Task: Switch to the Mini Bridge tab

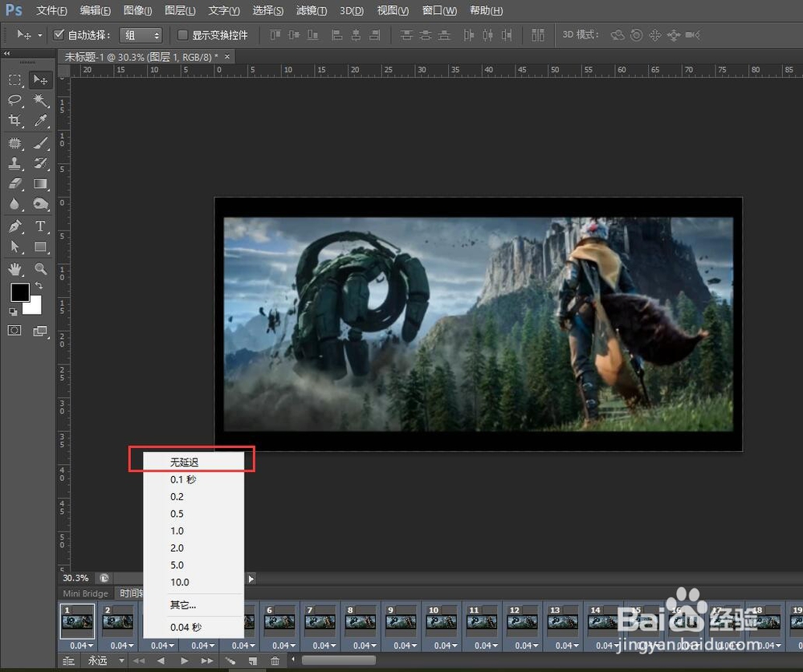Action: point(86,593)
